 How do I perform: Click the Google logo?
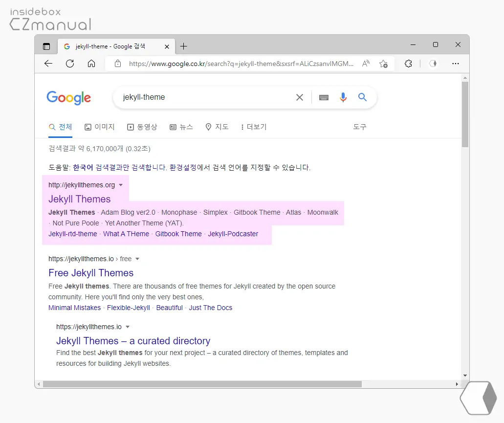point(69,98)
